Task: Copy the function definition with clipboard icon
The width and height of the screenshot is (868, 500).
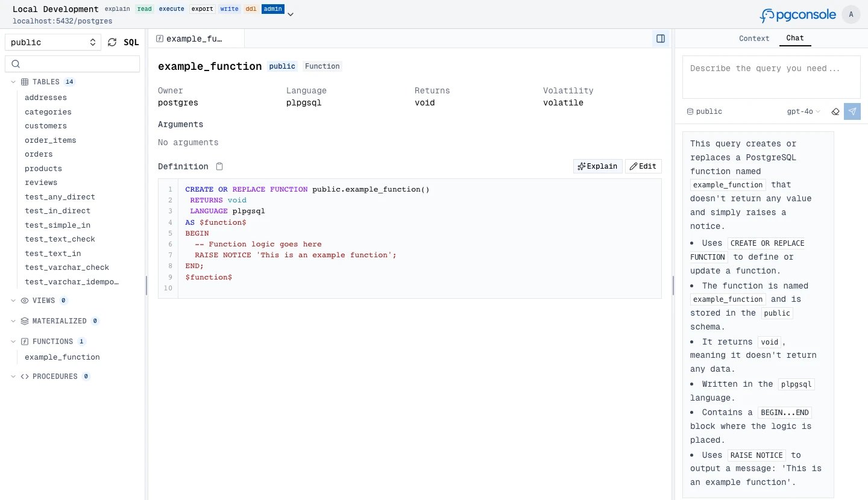Action: [x=219, y=166]
